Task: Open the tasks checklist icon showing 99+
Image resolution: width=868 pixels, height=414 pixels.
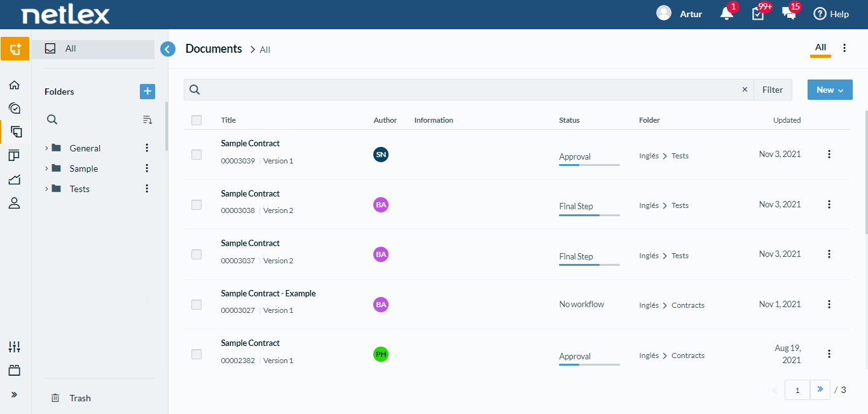Action: [x=758, y=13]
